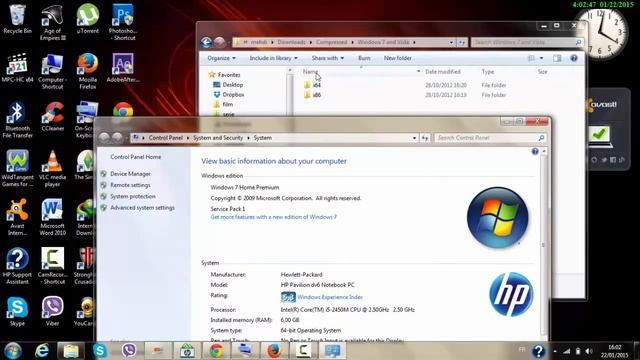The width and height of the screenshot is (640, 360).
Task: Sort files by the Date modified column
Action: tap(443, 71)
